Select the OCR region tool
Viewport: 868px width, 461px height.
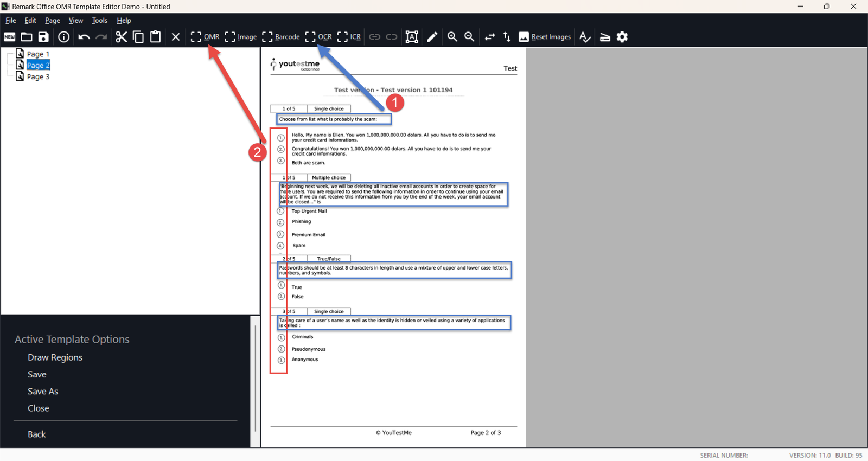click(318, 37)
